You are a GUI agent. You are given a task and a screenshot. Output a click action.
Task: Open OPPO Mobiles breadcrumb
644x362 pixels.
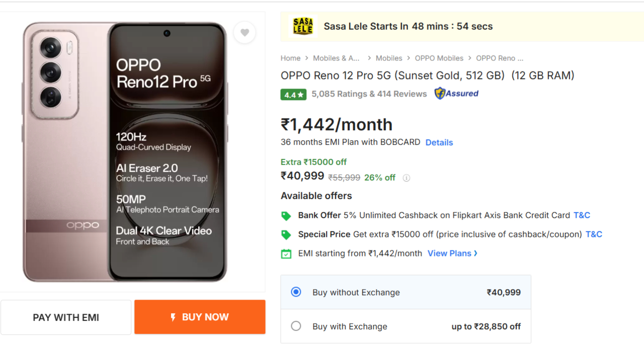pyautogui.click(x=439, y=58)
